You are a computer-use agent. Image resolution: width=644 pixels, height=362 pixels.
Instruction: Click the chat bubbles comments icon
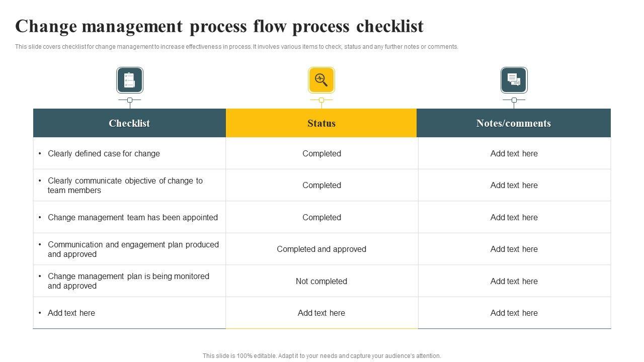pyautogui.click(x=514, y=80)
